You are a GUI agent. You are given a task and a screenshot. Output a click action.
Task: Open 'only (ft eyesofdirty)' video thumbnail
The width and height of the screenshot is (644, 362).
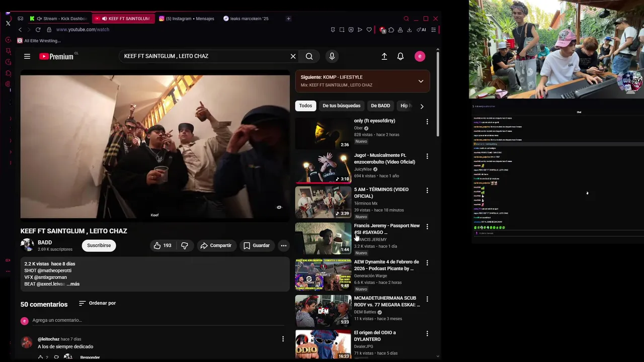click(323, 134)
